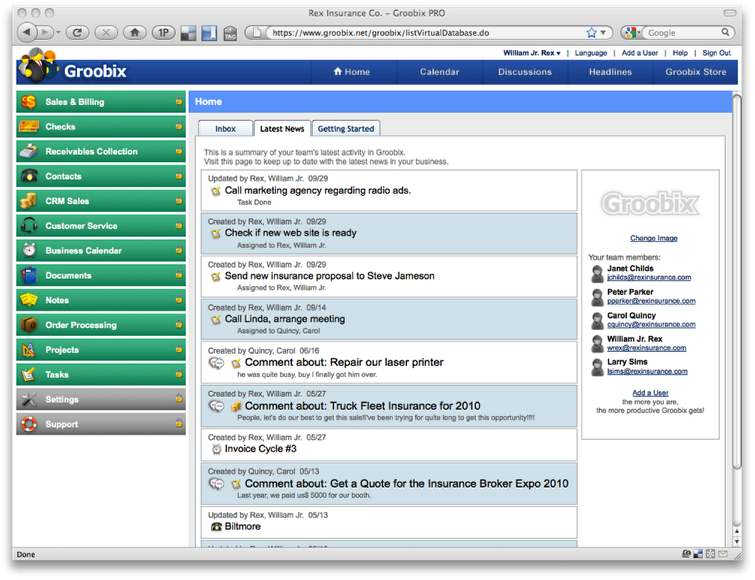The width and height of the screenshot is (755, 580).
Task: Open the bookmark star dropdown arrow
Action: [x=603, y=33]
